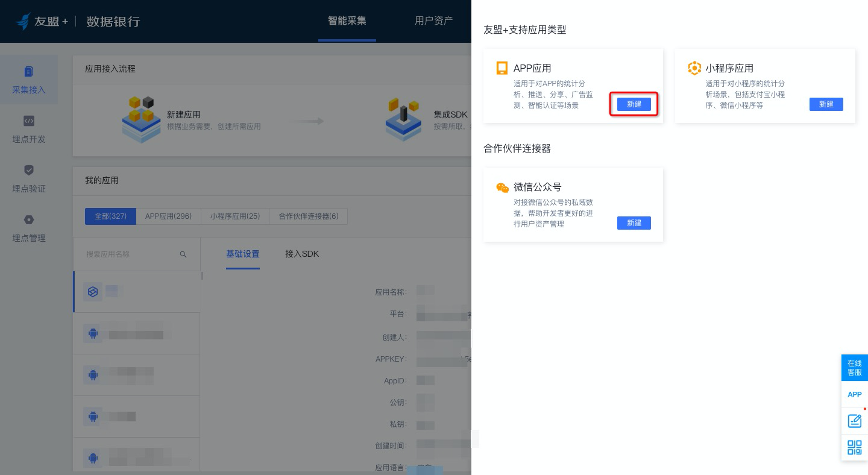Filter apps by 合作伙伴连接器(6)
Image resolution: width=868 pixels, height=475 pixels.
pyautogui.click(x=309, y=216)
